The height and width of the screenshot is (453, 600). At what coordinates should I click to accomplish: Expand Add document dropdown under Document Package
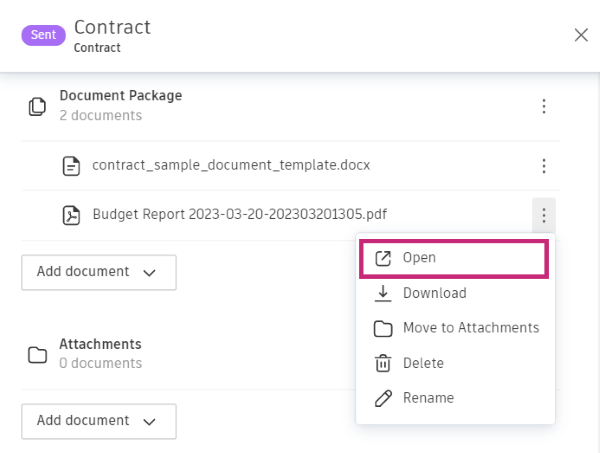click(98, 272)
